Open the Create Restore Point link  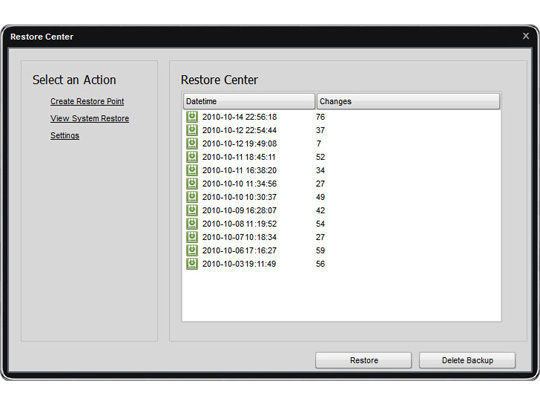coord(87,101)
